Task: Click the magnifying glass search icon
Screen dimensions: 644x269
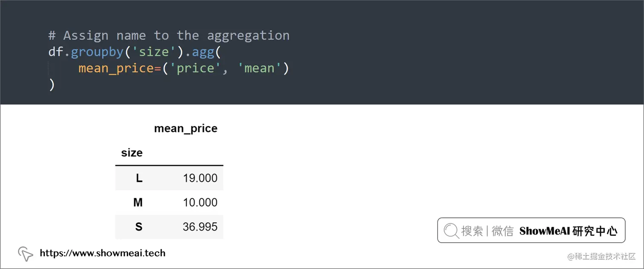Action: point(451,231)
